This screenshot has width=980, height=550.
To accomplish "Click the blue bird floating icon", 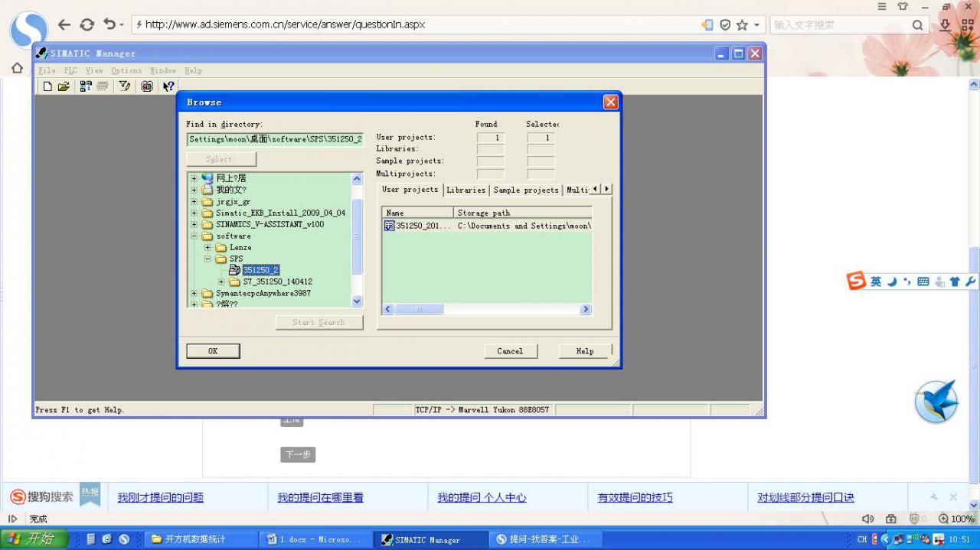I will click(936, 401).
